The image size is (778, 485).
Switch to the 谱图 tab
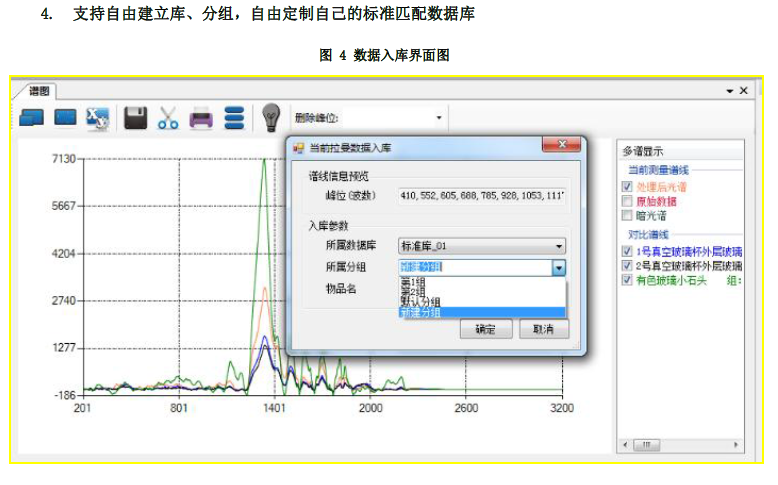pyautogui.click(x=39, y=91)
